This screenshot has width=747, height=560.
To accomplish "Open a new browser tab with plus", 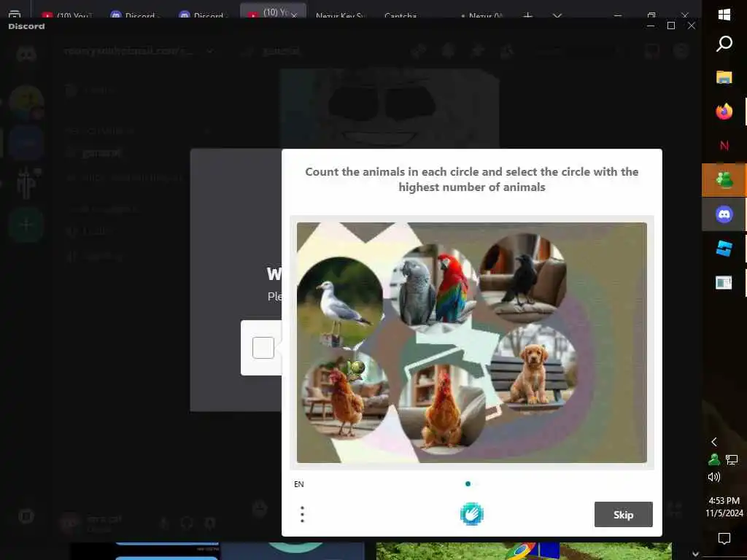I will click(527, 16).
